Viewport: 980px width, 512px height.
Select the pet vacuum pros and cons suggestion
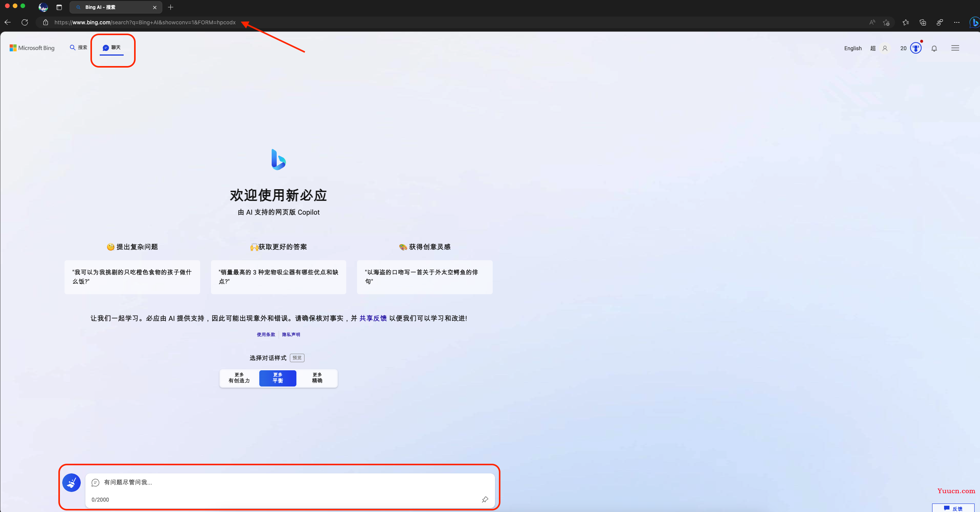tap(279, 277)
